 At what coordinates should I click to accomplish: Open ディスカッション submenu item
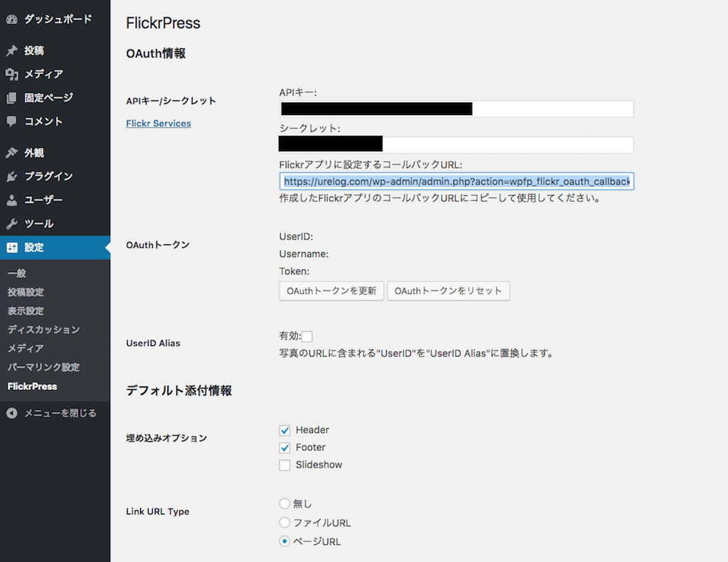tap(43, 330)
